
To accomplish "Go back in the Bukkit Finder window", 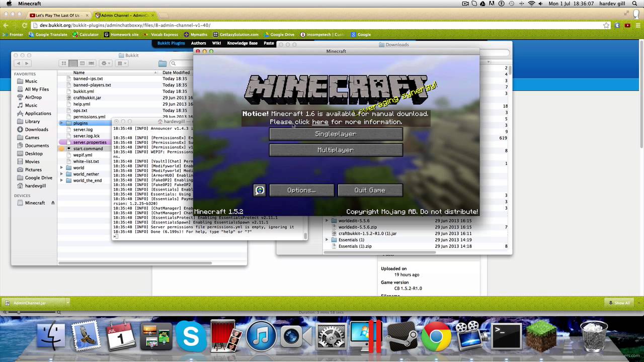I will point(19,63).
